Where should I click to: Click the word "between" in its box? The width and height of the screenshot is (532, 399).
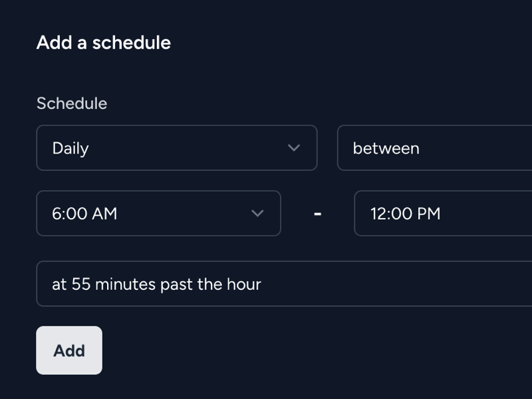point(386,148)
